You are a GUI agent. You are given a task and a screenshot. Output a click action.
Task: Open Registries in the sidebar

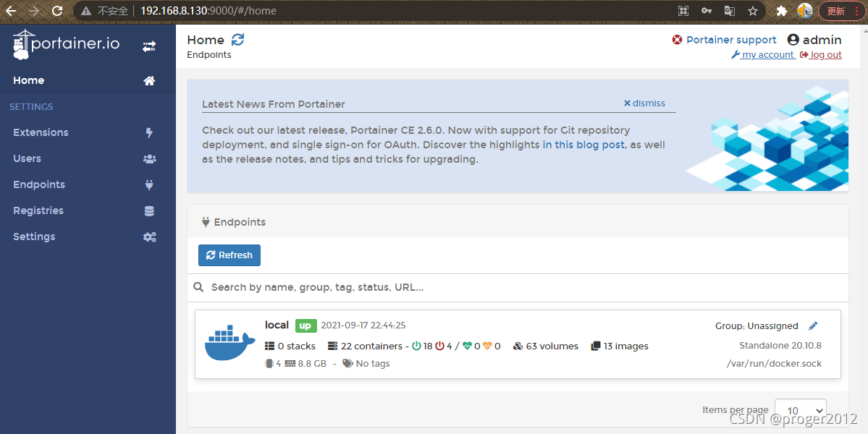[x=88, y=210]
